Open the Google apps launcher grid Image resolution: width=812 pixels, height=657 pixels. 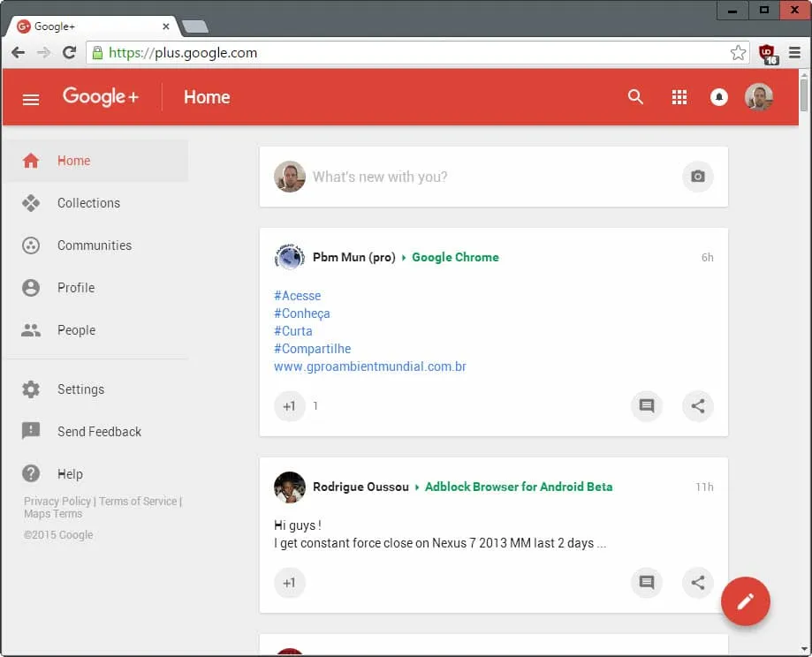pos(679,97)
